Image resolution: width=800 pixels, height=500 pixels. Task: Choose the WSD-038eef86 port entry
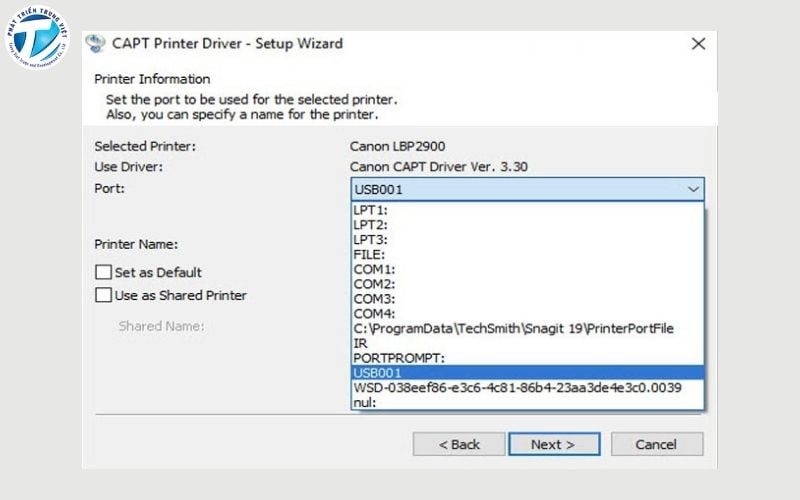tap(516, 387)
